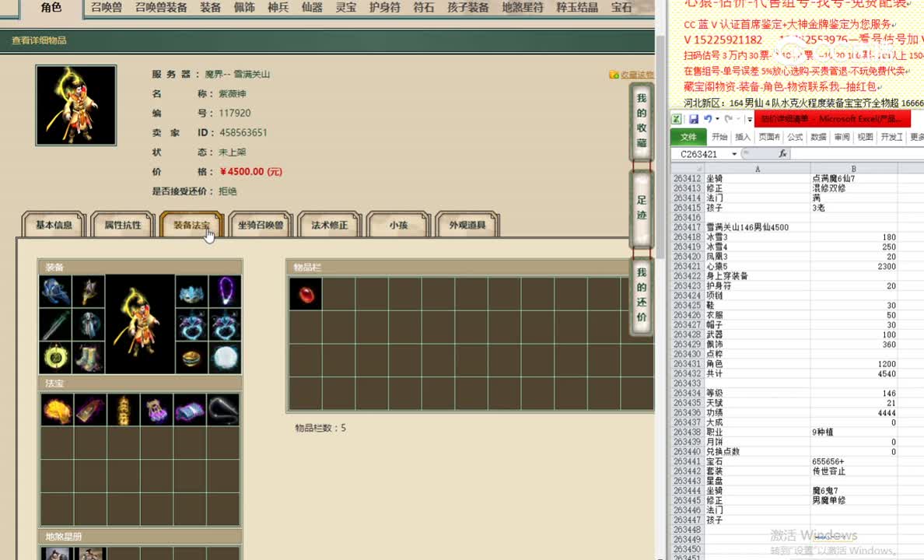
Task: Inspect the golden pagoda treasure icon
Action: [x=124, y=410]
